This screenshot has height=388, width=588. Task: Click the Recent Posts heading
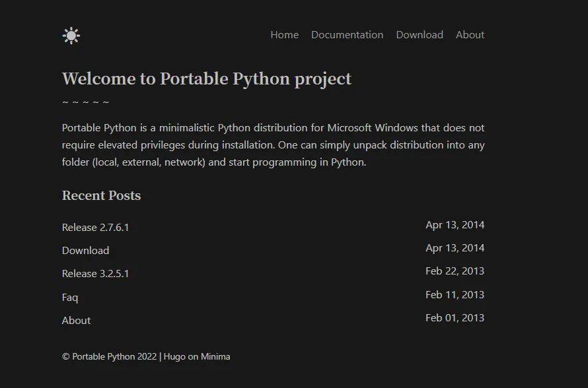coord(101,195)
